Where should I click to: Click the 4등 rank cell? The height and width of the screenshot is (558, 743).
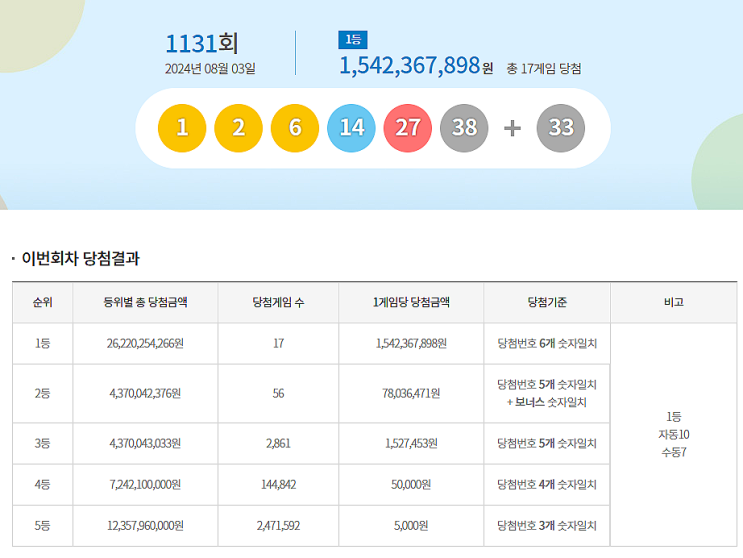point(43,485)
